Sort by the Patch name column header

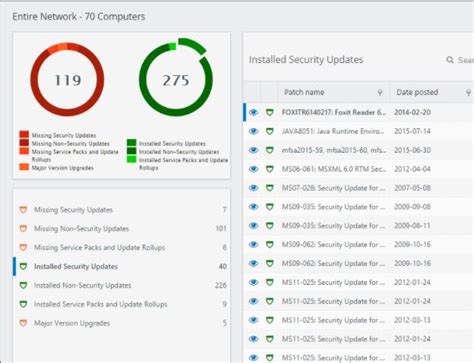(304, 92)
